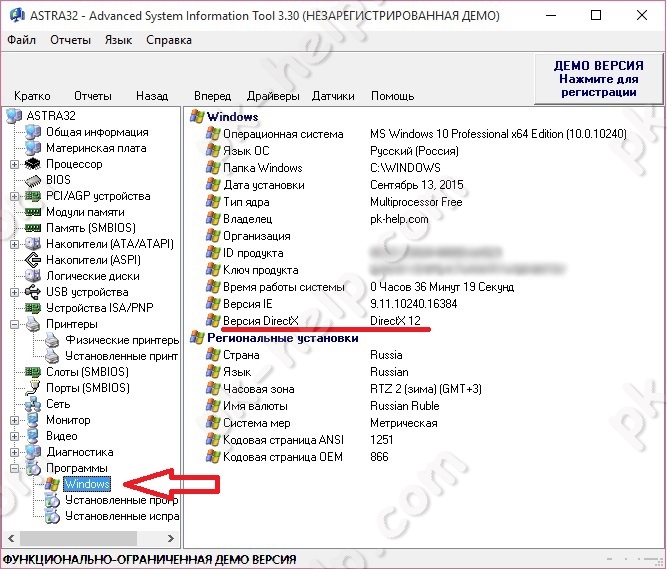Open the Файл menu
This screenshot has width=667, height=569.
pyautogui.click(x=21, y=40)
